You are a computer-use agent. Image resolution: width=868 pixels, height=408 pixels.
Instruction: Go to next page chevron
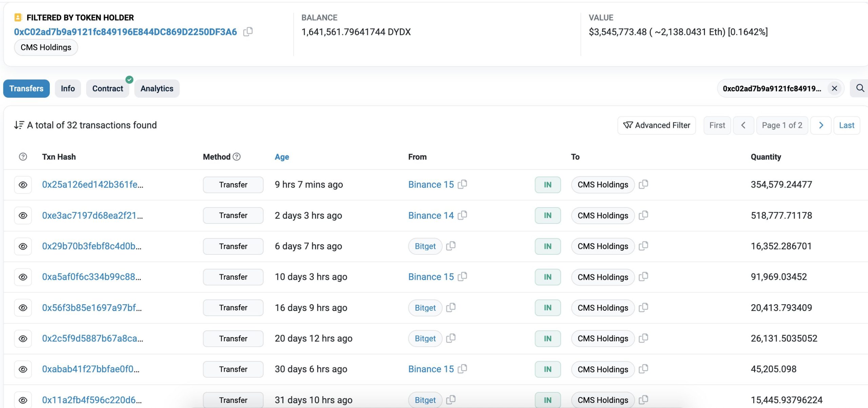821,125
